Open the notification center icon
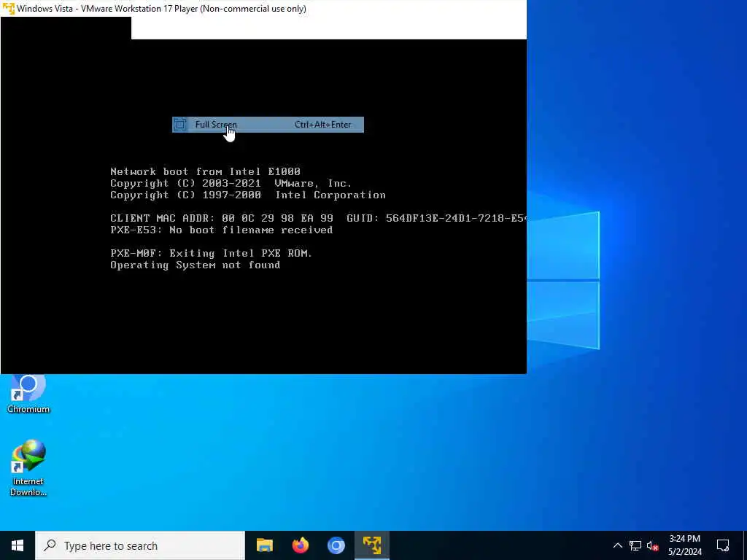 [x=723, y=545]
